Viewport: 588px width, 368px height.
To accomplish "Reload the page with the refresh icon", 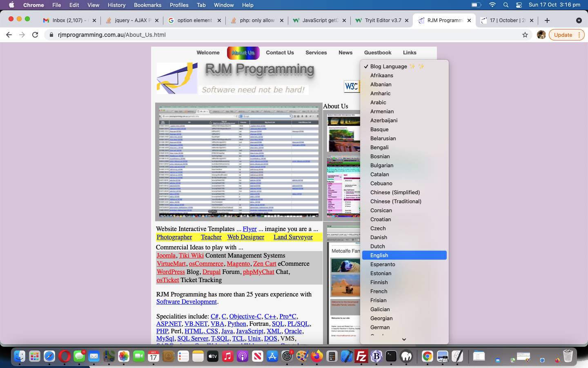I will 35,35.
